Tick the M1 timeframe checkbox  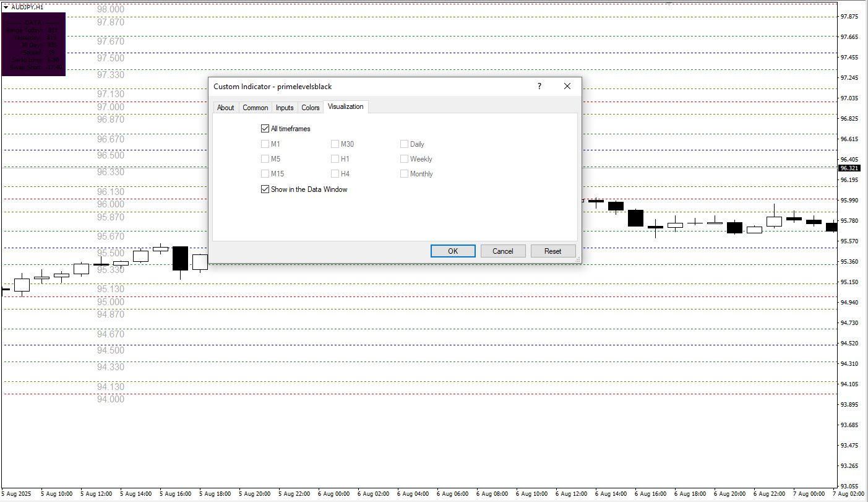pos(265,144)
